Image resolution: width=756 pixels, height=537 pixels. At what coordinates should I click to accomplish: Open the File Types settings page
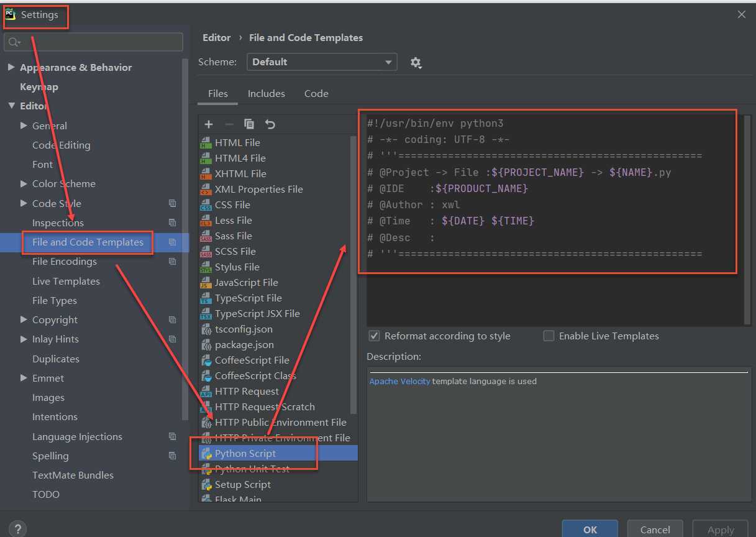[x=55, y=300]
